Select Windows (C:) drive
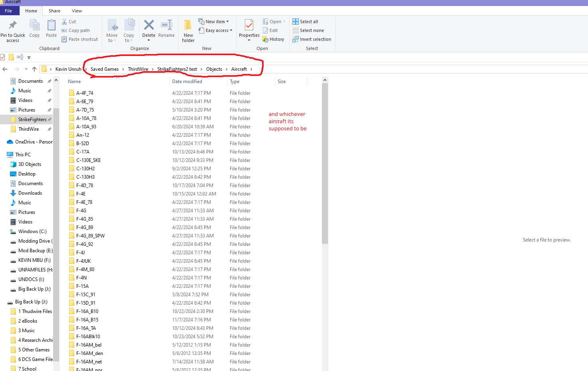The width and height of the screenshot is (588, 371). (32, 231)
